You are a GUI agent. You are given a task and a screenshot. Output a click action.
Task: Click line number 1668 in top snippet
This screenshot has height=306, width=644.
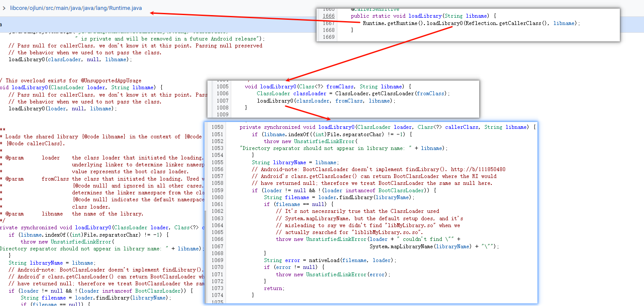329,30
